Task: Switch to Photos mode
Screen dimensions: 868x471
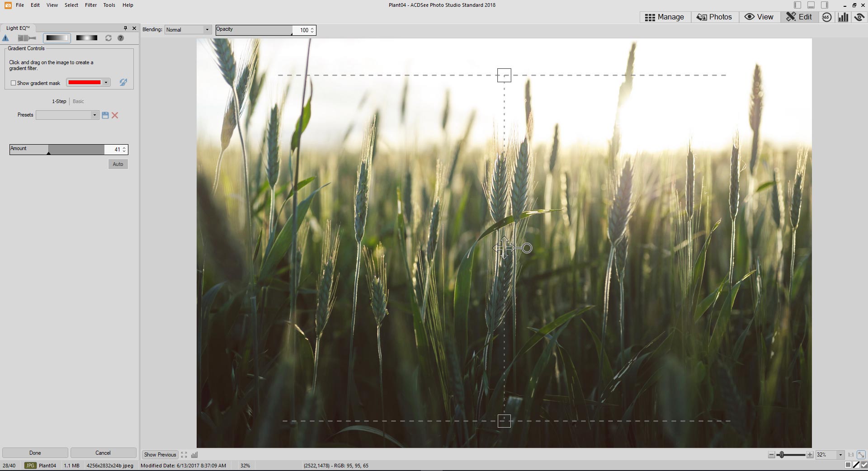Action: [x=714, y=17]
